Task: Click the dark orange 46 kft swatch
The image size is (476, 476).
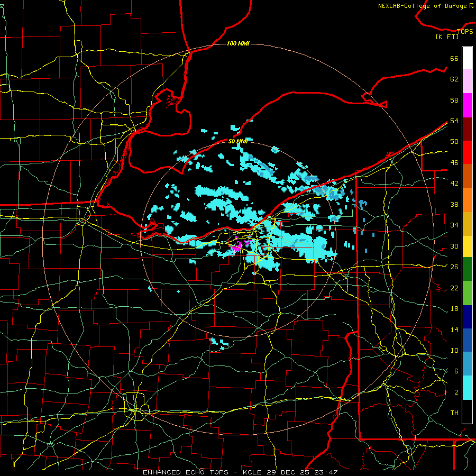Action: [467, 176]
